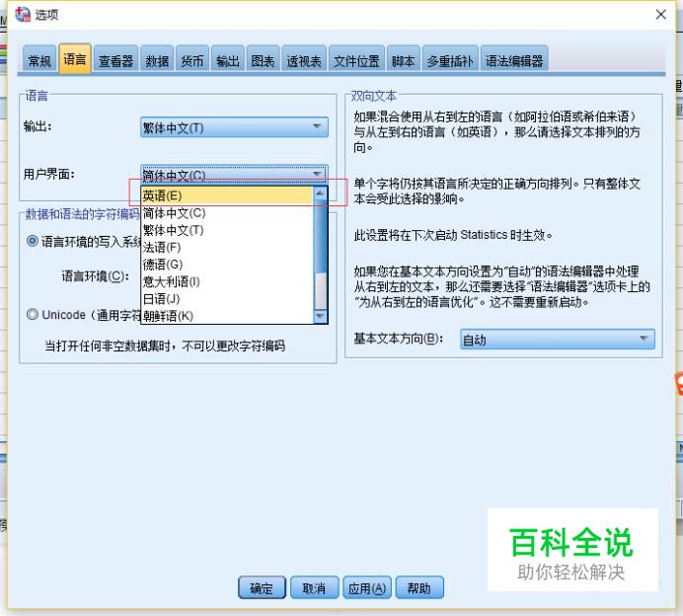Open the 输出 language dropdown
Viewport: 683px width, 616px height.
pyautogui.click(x=234, y=127)
